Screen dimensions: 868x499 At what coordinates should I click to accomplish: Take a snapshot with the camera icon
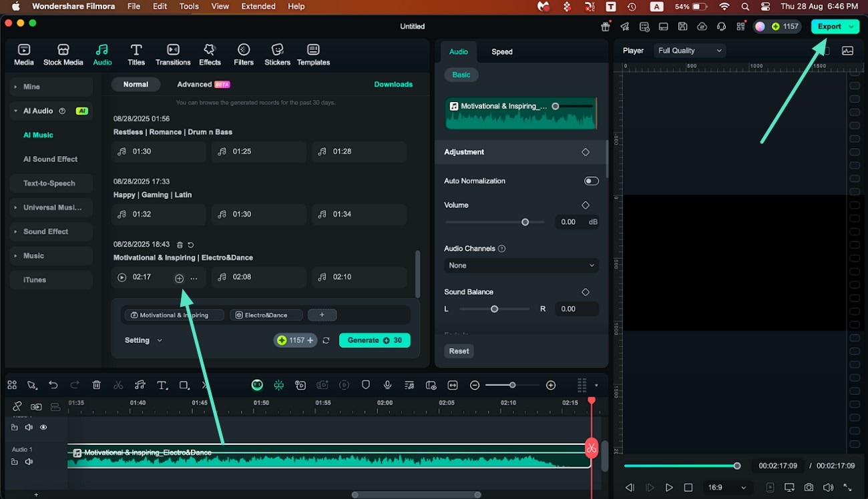click(809, 488)
